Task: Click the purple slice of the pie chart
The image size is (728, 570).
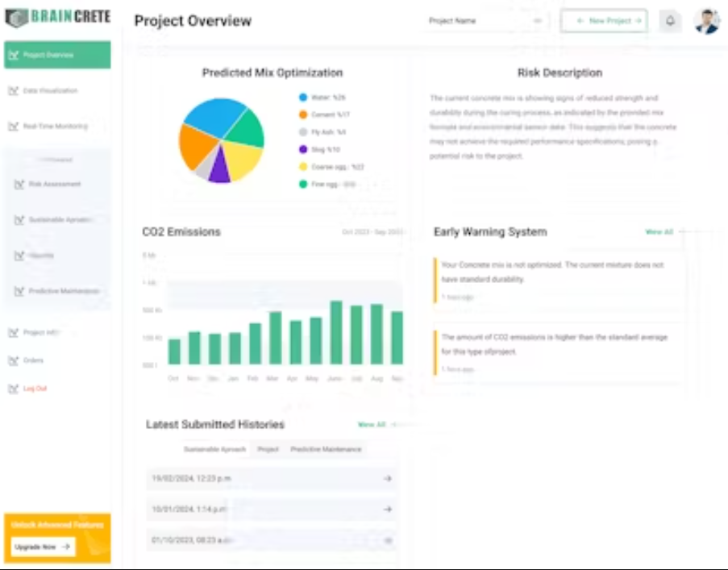Action: click(x=219, y=169)
